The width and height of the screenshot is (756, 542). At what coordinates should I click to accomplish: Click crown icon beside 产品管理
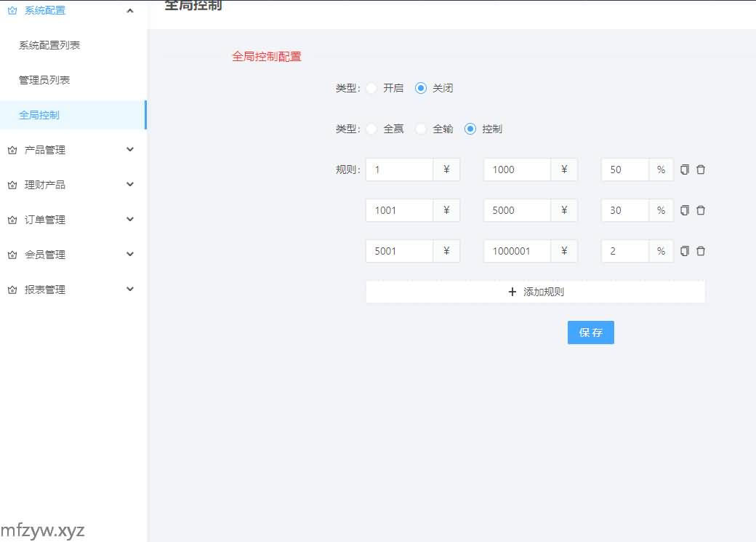[12, 150]
